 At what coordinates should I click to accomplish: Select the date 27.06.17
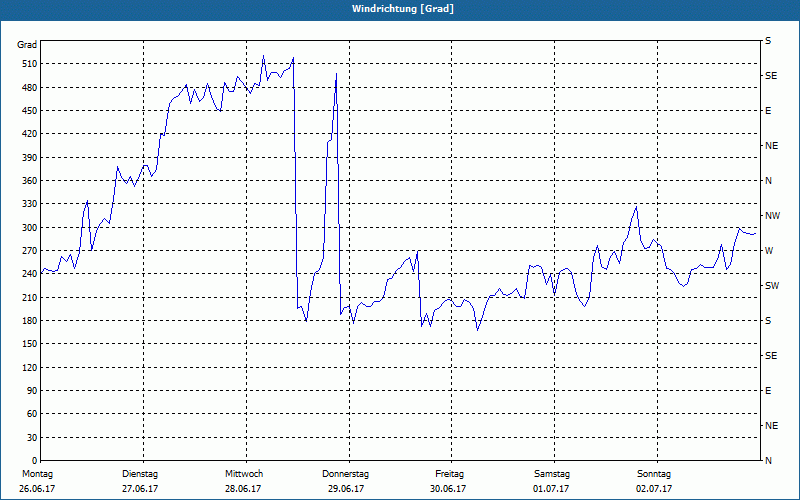click(140, 489)
